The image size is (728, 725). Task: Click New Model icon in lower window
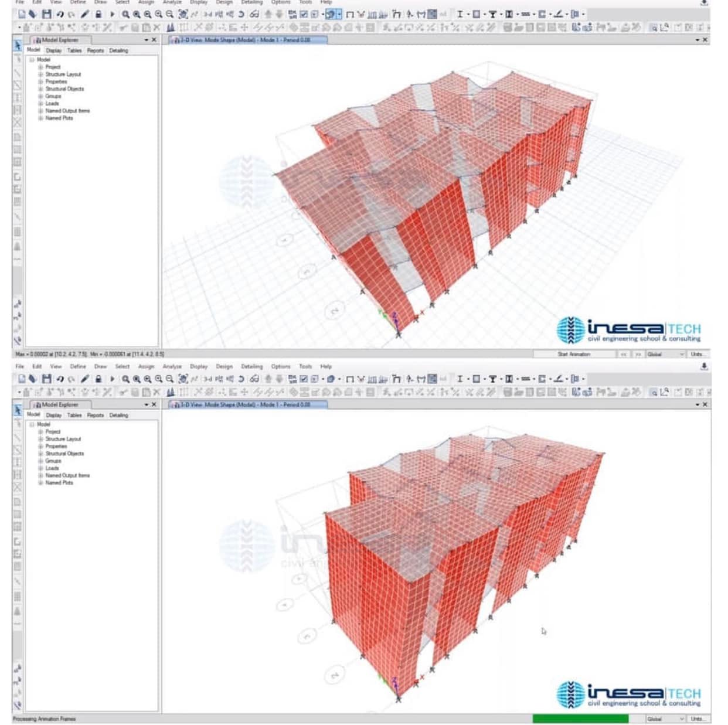point(22,379)
